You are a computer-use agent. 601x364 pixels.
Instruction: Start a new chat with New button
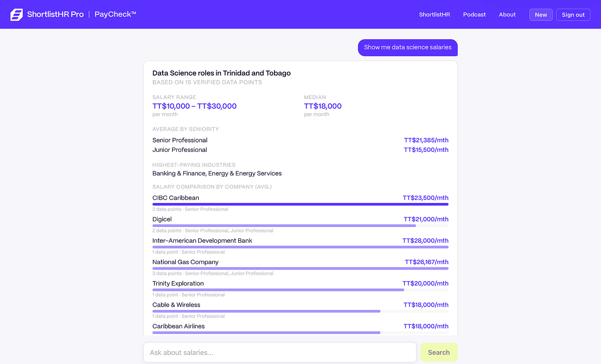[541, 15]
